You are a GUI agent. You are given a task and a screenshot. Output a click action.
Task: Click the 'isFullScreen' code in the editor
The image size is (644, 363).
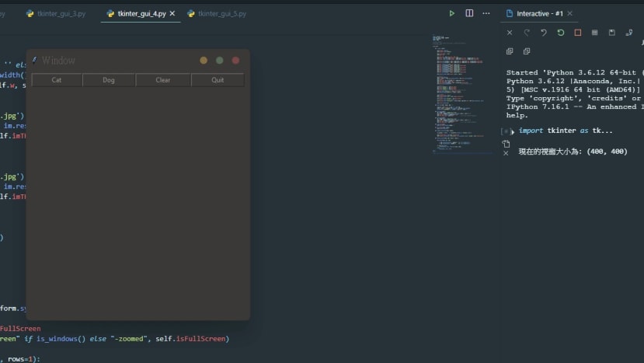tap(201, 339)
